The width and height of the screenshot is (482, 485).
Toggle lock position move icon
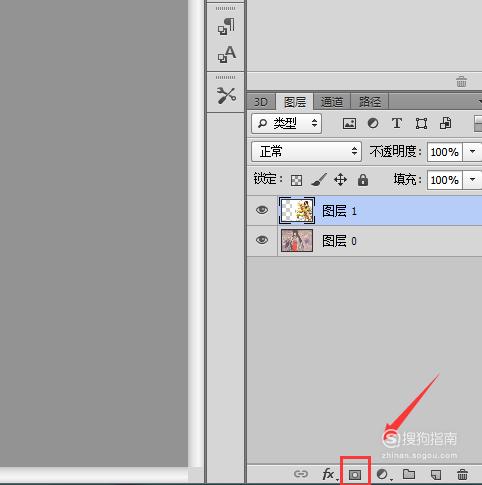(340, 180)
